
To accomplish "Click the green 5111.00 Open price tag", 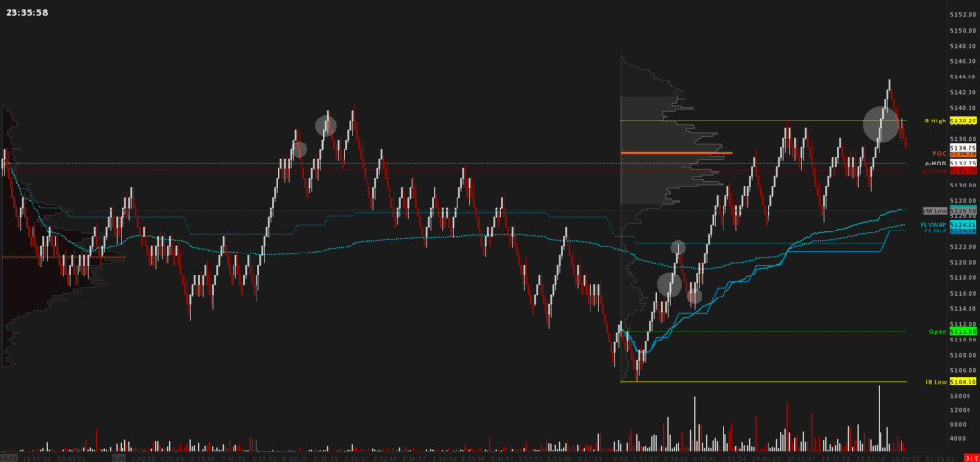I will coord(963,332).
